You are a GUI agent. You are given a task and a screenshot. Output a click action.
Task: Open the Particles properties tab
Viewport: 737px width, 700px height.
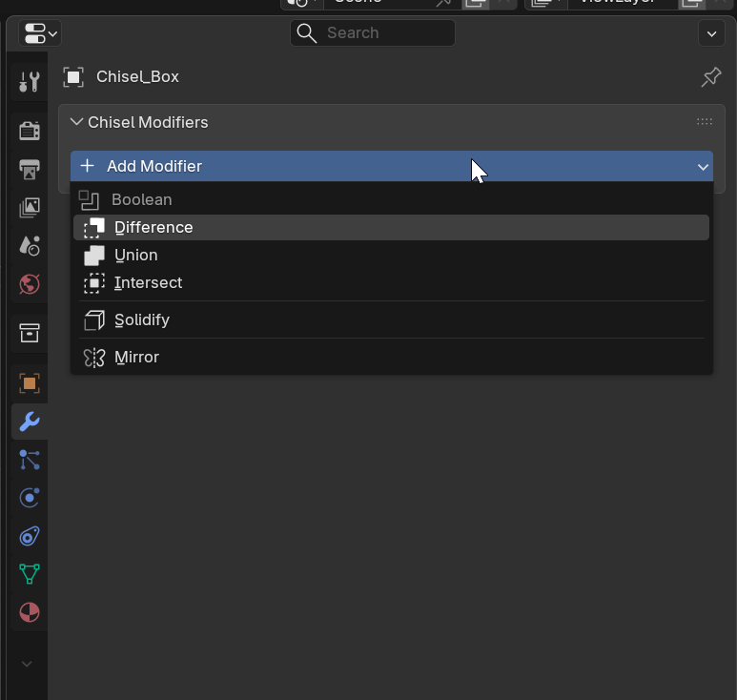[x=30, y=460]
